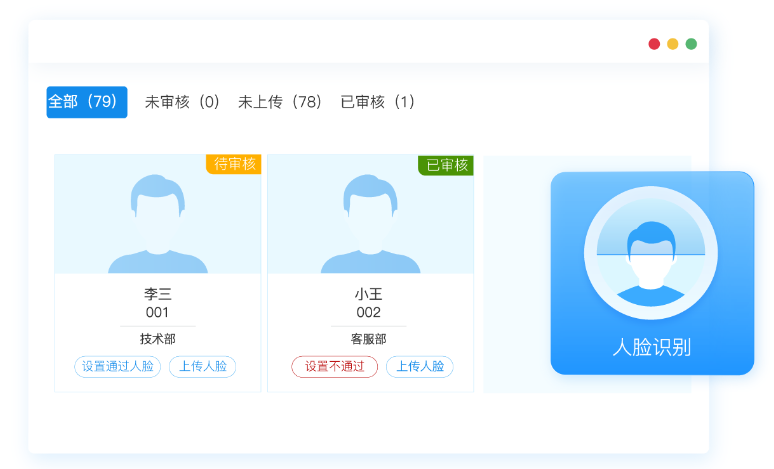Select the 全部 (79) tab
774x469 pixels.
pyautogui.click(x=86, y=102)
